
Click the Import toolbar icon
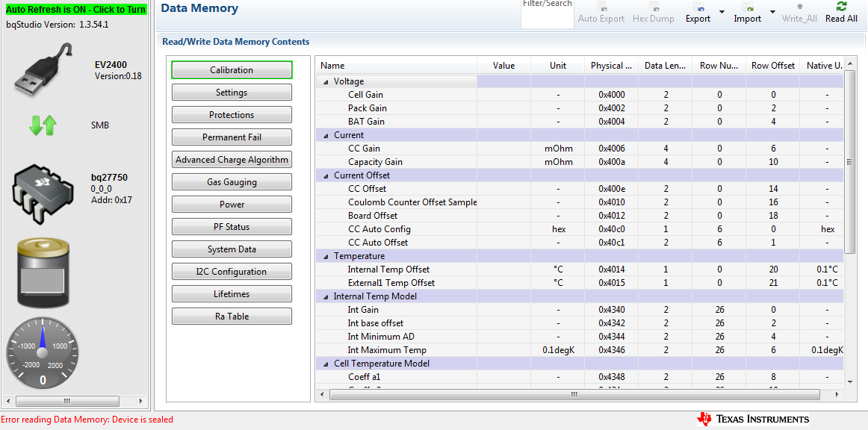(748, 7)
